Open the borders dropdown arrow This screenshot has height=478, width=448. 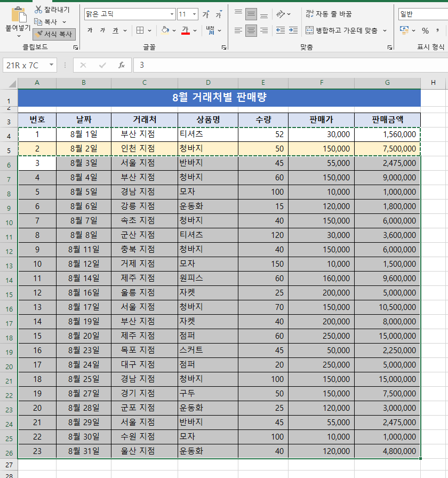tap(150, 30)
